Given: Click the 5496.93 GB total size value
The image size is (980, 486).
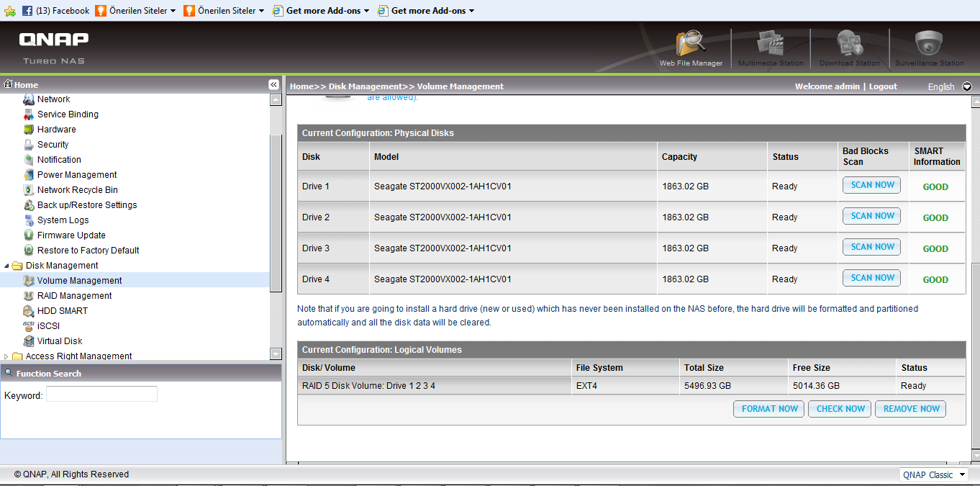Looking at the screenshot, I should (707, 386).
